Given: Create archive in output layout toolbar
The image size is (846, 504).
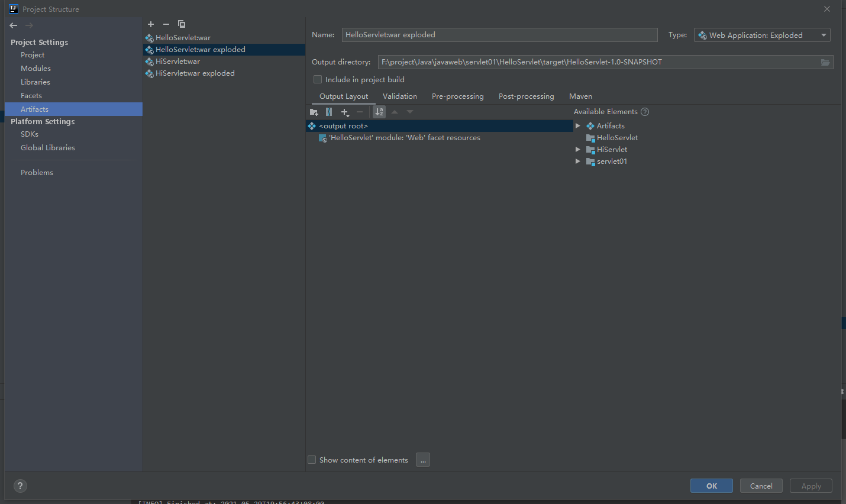Looking at the screenshot, I should (x=329, y=112).
